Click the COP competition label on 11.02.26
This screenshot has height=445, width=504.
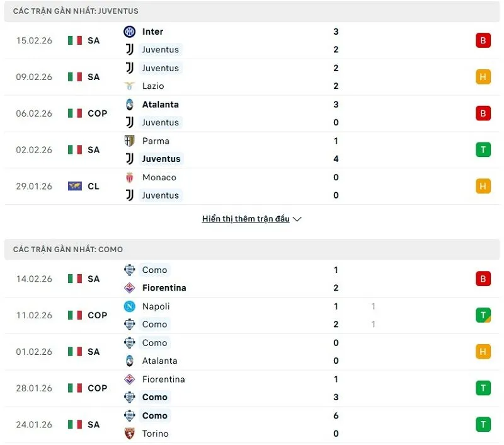98,315
